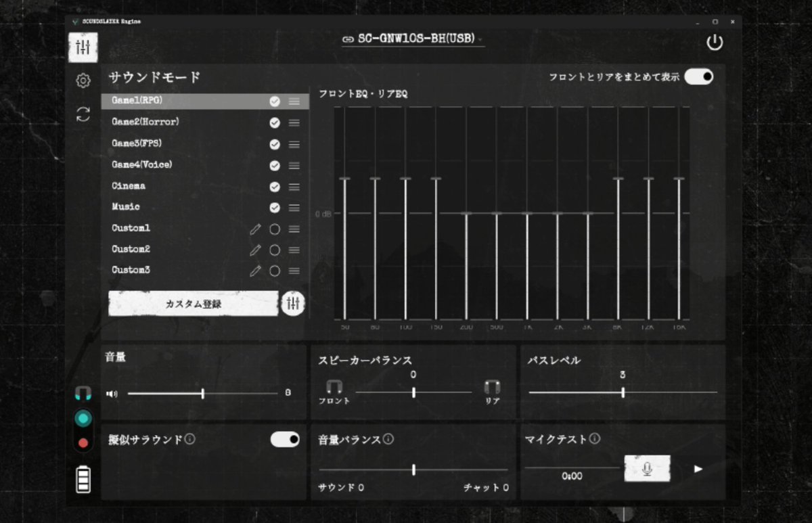Edit Custom2 name with pencil icon

pyautogui.click(x=255, y=250)
